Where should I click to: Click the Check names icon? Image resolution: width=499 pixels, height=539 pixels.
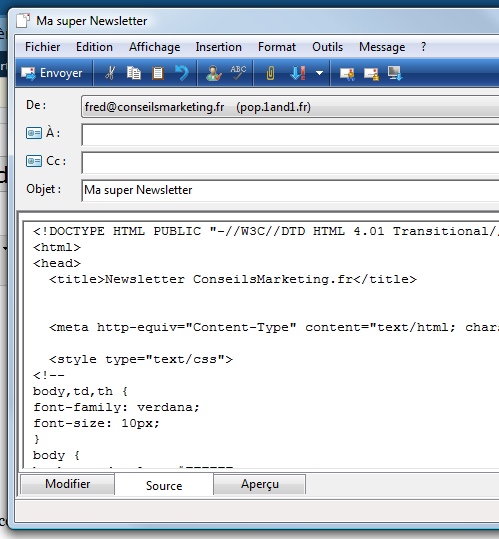[x=213, y=73]
